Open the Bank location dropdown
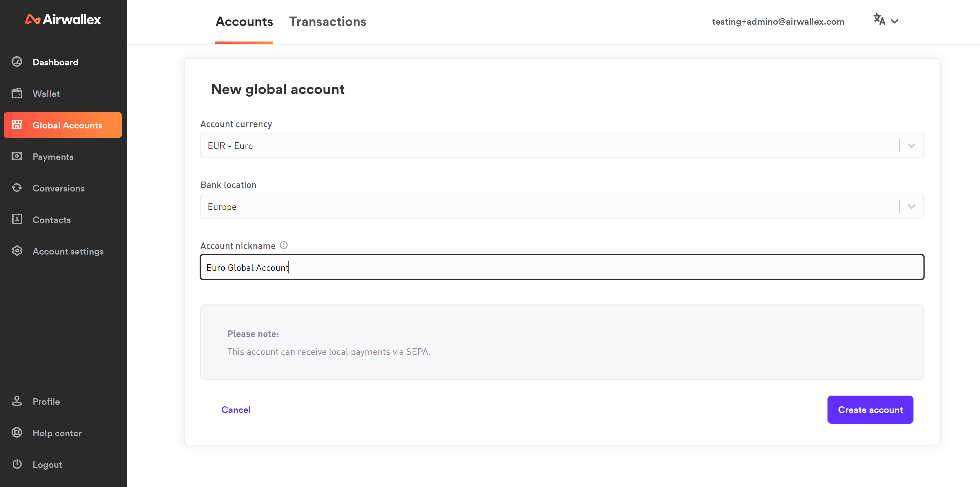 [x=911, y=206]
